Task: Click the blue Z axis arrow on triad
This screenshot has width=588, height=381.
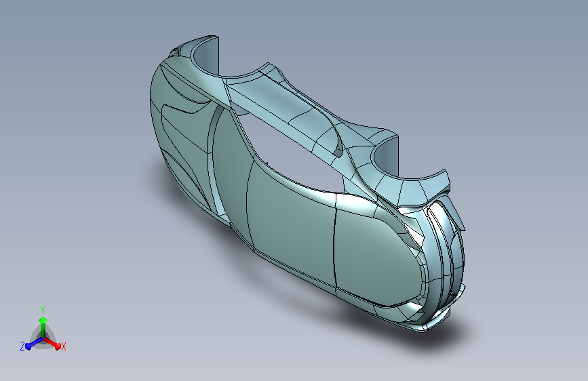Action: point(34,344)
